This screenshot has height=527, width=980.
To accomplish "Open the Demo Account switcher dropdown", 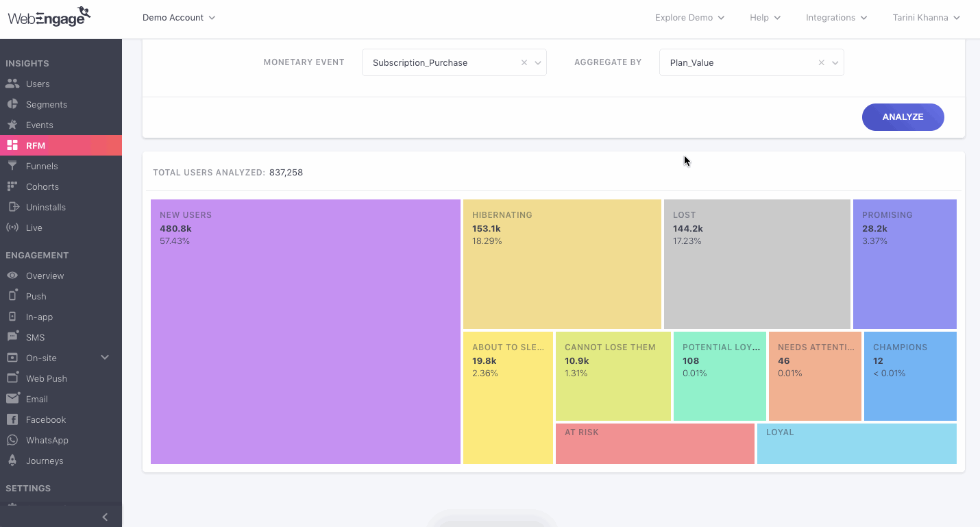I will pyautogui.click(x=179, y=17).
